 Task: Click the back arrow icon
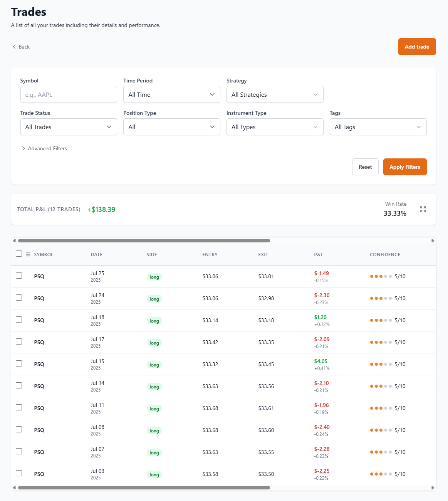click(x=14, y=47)
